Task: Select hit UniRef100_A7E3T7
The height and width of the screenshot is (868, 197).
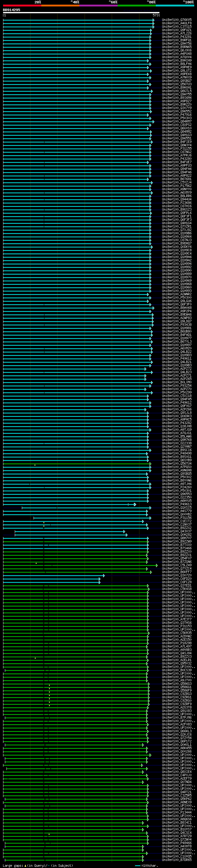Action: 177,619
